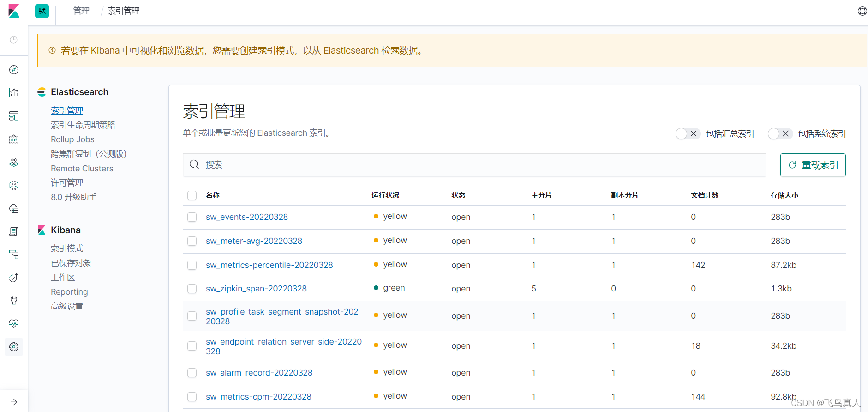Sort by 状态 column header
The image size is (868, 412).
tap(458, 195)
